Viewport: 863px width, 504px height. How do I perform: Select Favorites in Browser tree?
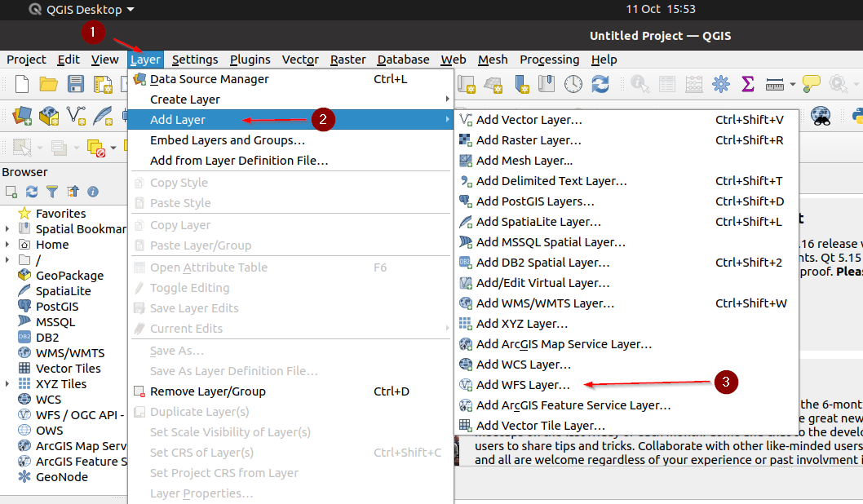click(x=60, y=214)
